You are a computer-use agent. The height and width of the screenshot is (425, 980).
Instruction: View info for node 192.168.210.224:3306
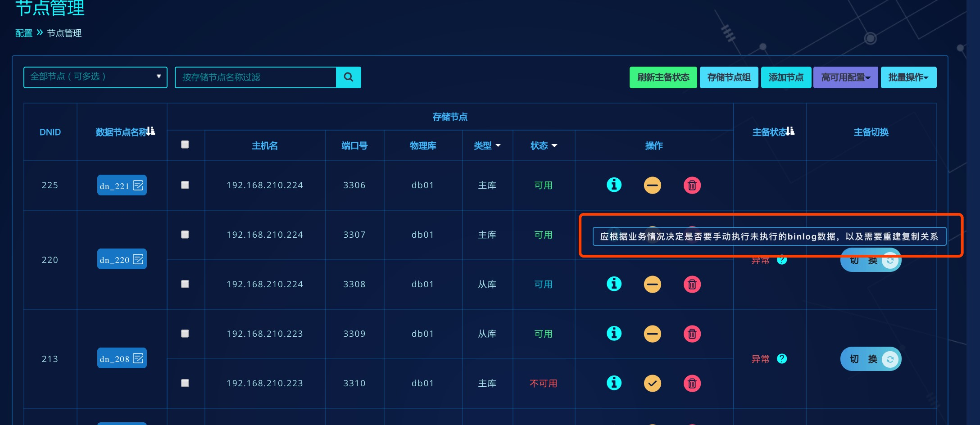click(614, 185)
